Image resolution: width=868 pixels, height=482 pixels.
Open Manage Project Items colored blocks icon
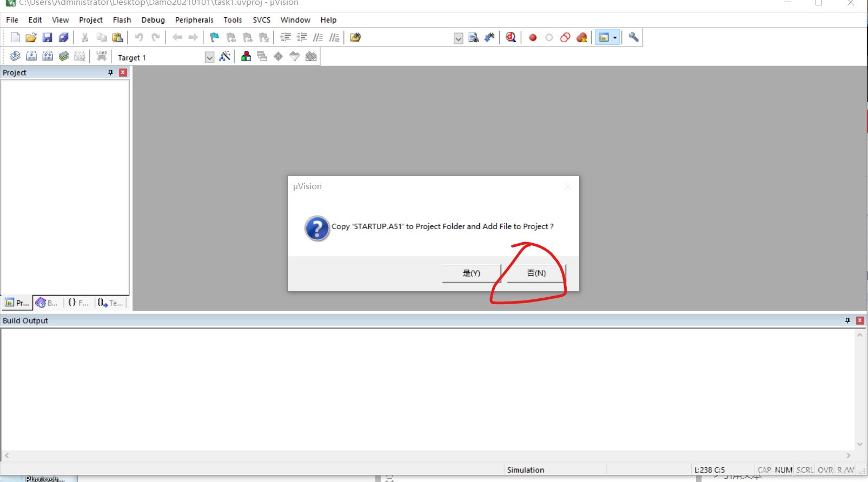(x=246, y=56)
